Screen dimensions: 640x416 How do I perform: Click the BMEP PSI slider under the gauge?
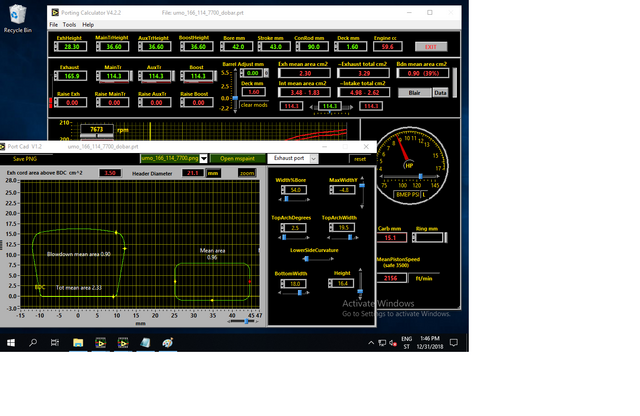coord(410,176)
